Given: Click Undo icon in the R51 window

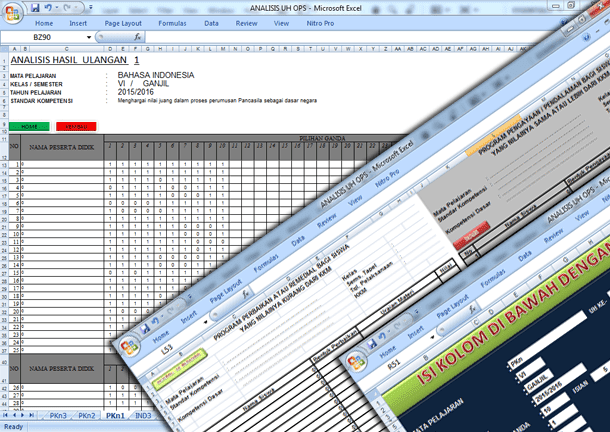Looking at the screenshot, I should [x=382, y=336].
